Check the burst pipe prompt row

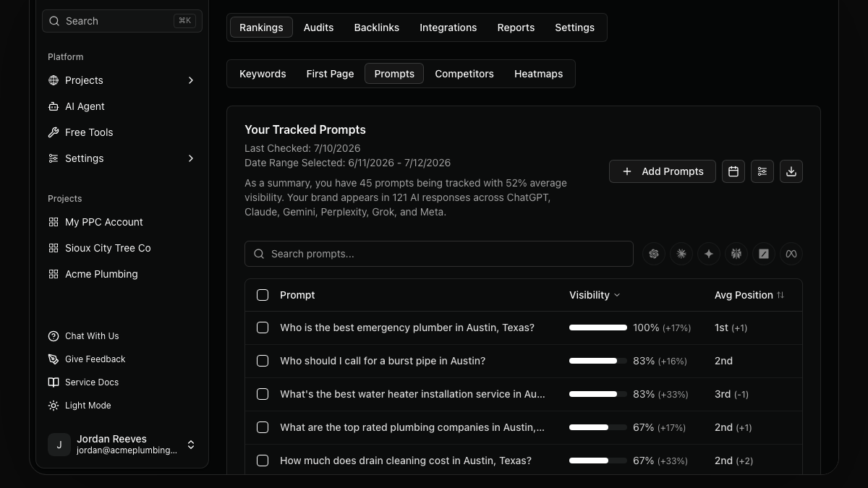pos(263,361)
